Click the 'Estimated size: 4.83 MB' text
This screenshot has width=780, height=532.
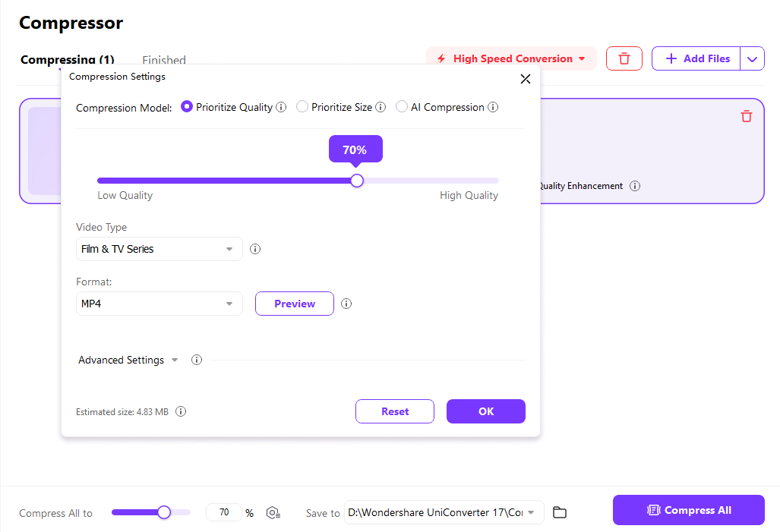click(122, 411)
